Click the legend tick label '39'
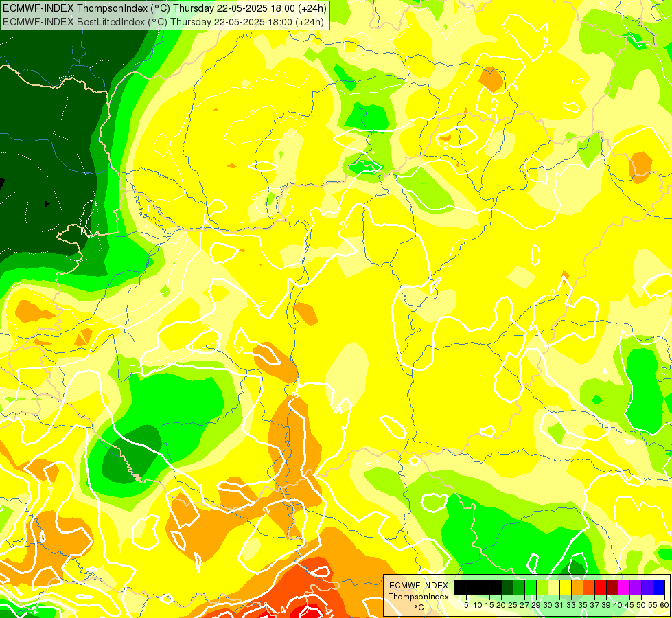The width and height of the screenshot is (672, 618). click(x=606, y=605)
